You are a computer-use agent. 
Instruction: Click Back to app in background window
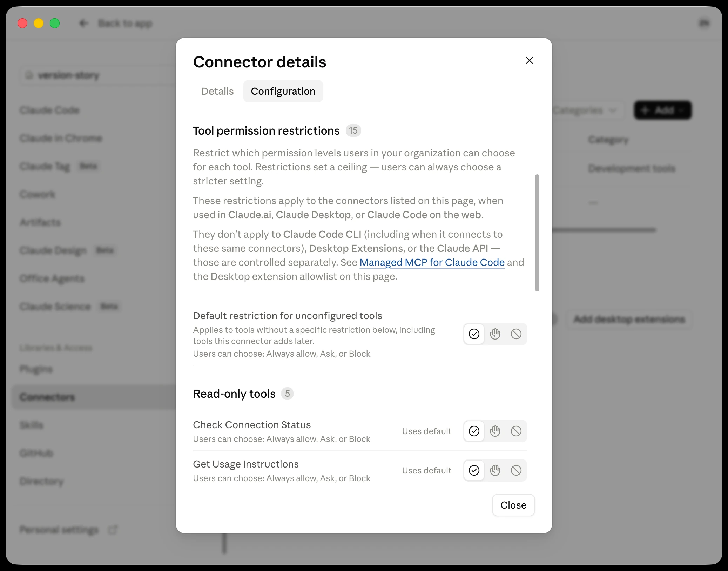tap(125, 23)
